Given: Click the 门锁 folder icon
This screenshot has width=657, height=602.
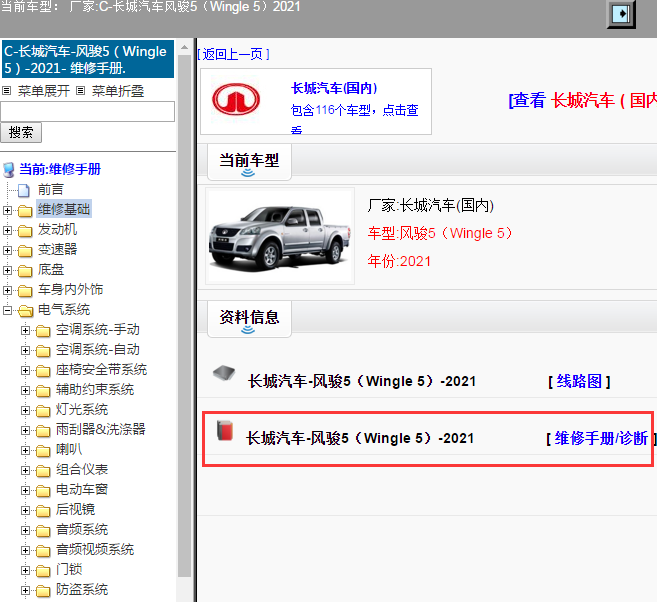Looking at the screenshot, I should pos(43,571).
